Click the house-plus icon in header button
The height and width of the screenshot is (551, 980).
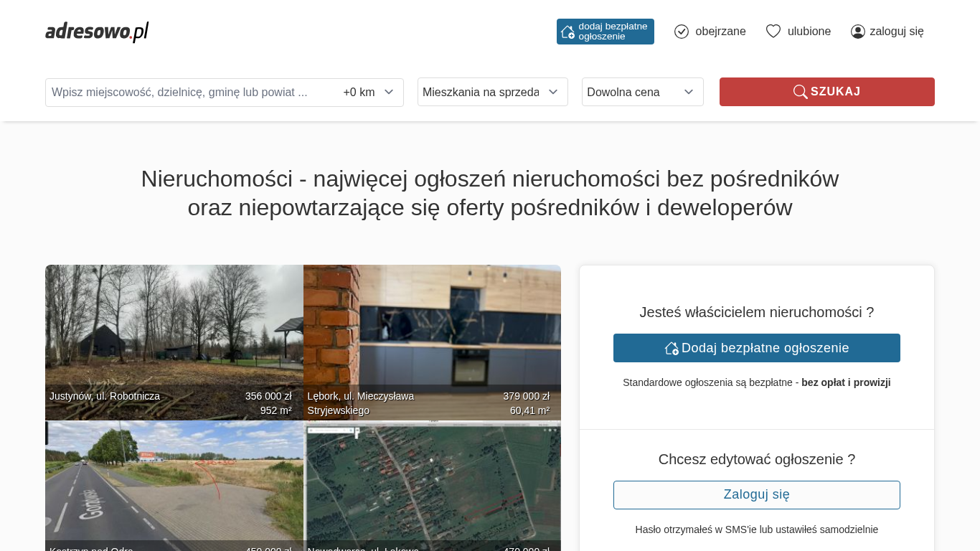coord(567,32)
